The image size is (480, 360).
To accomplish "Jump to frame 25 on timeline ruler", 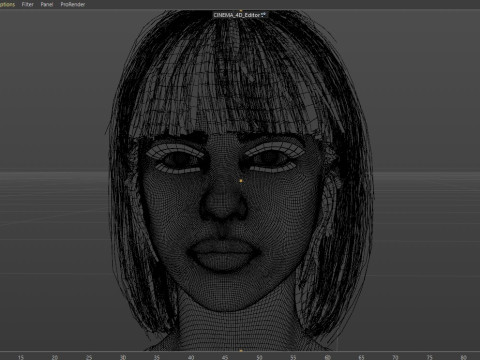I will pos(89,357).
